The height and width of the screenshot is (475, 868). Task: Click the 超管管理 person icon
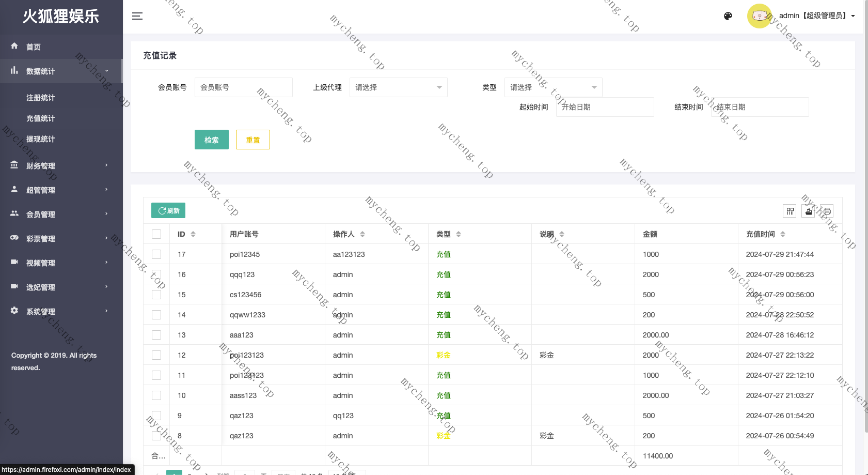[x=14, y=189]
